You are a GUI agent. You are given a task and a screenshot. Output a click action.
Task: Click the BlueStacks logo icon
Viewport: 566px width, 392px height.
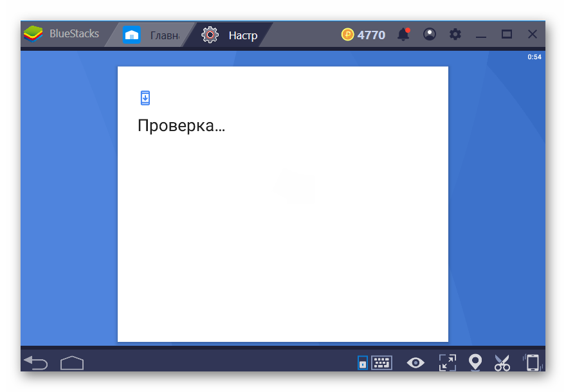[33, 34]
